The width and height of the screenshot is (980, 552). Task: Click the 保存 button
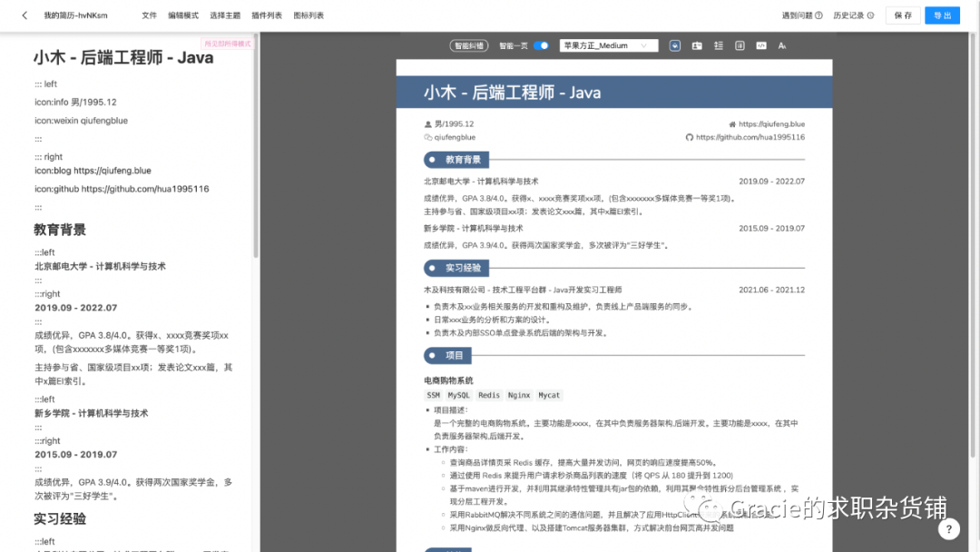(903, 15)
